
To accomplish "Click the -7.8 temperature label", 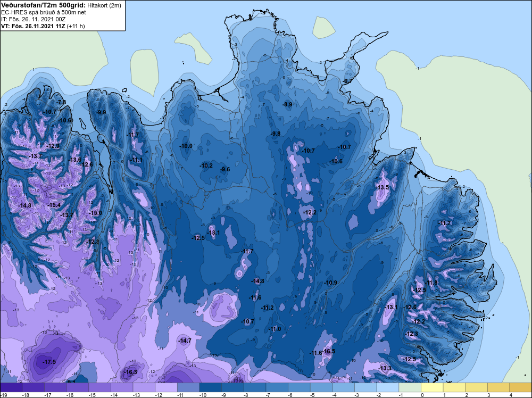I will [x=61, y=102].
